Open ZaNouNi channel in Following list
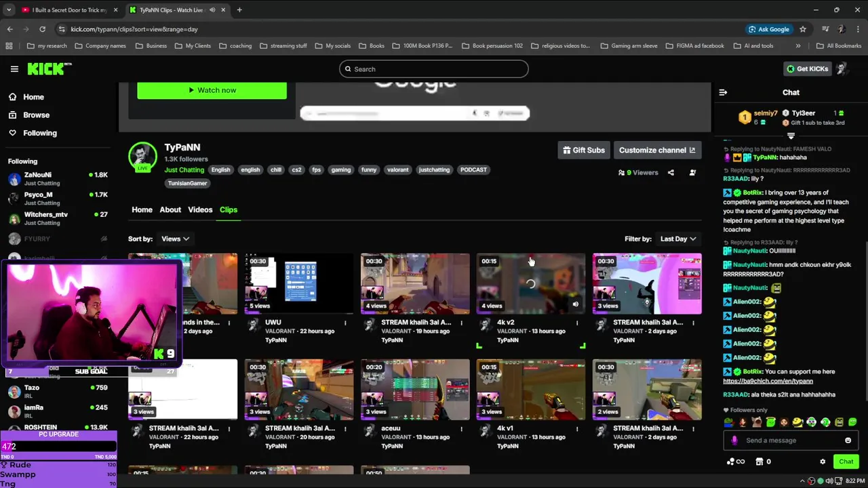This screenshot has height=488, width=868. point(58,178)
